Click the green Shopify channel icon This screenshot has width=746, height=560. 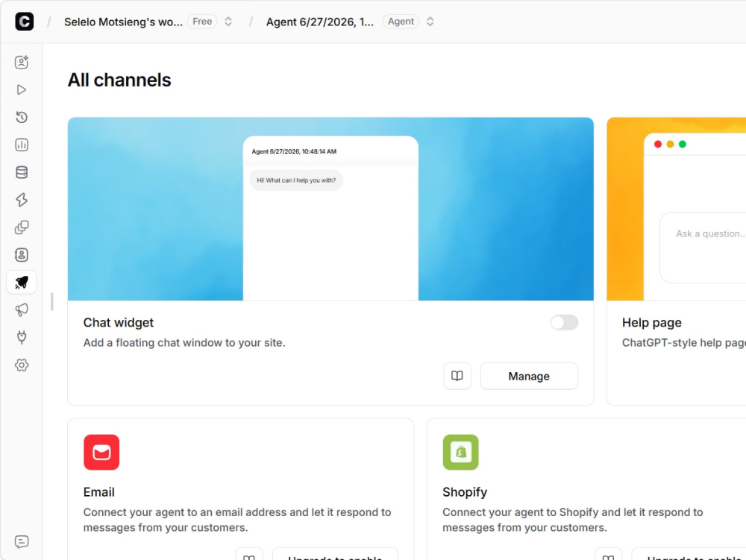(x=460, y=452)
